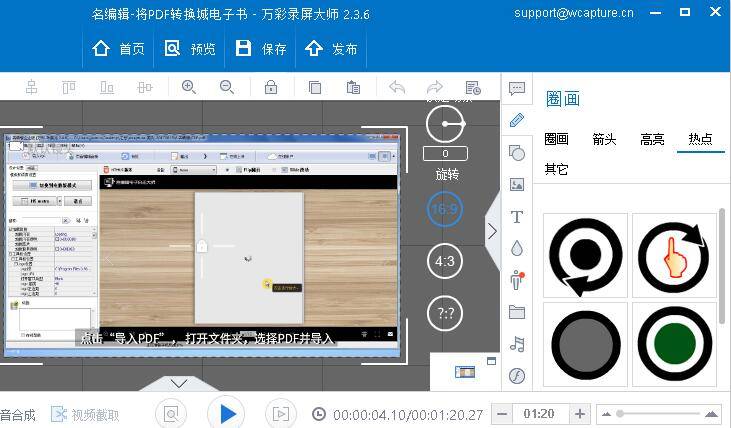Viewport: 731px width, 428px height.
Task: Switch to 高亮 highlight tab
Action: [652, 139]
